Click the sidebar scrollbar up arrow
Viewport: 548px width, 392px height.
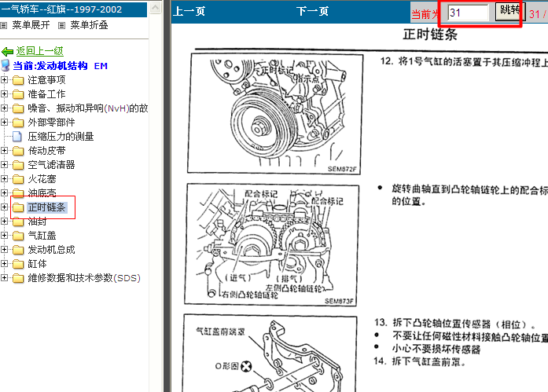(x=156, y=8)
